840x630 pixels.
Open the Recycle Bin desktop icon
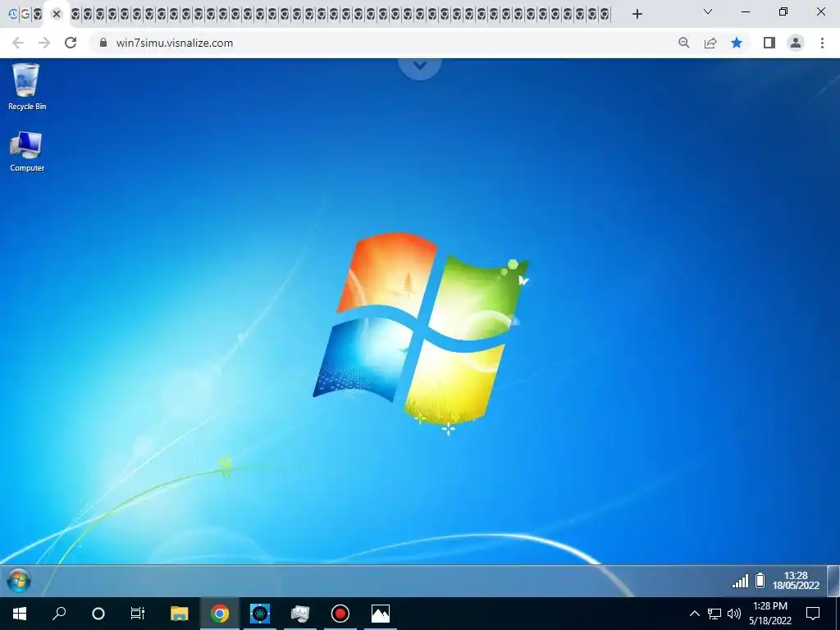(27, 87)
